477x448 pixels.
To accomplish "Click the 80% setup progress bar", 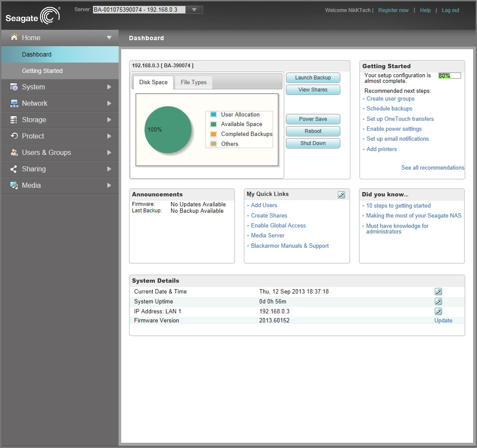I will point(450,76).
